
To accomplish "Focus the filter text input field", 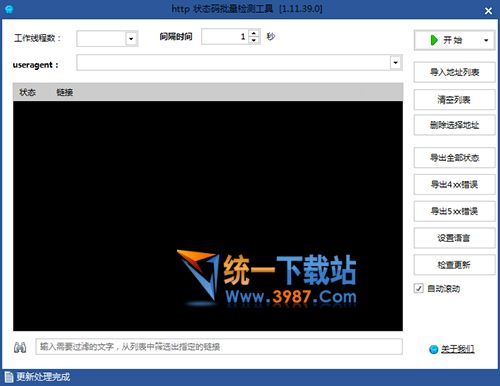I will pyautogui.click(x=219, y=347).
